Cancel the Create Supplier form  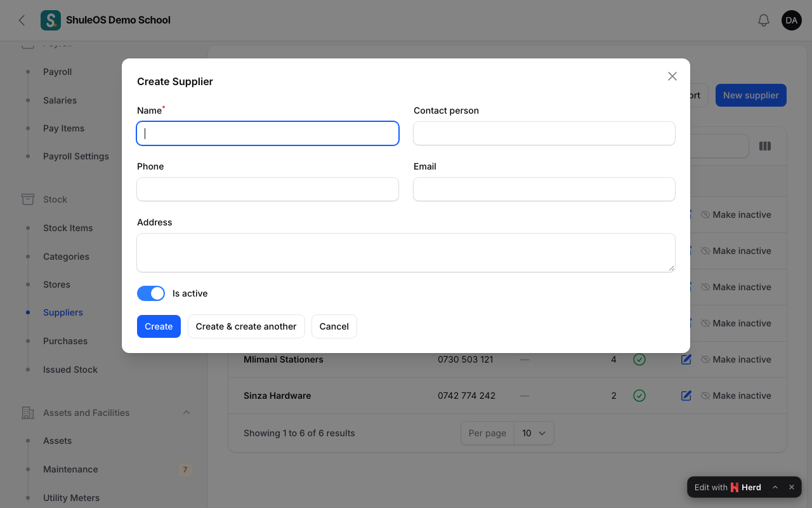(334, 326)
